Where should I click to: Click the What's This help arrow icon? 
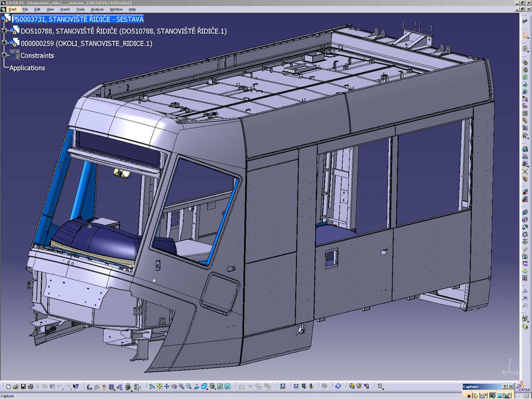[76, 387]
